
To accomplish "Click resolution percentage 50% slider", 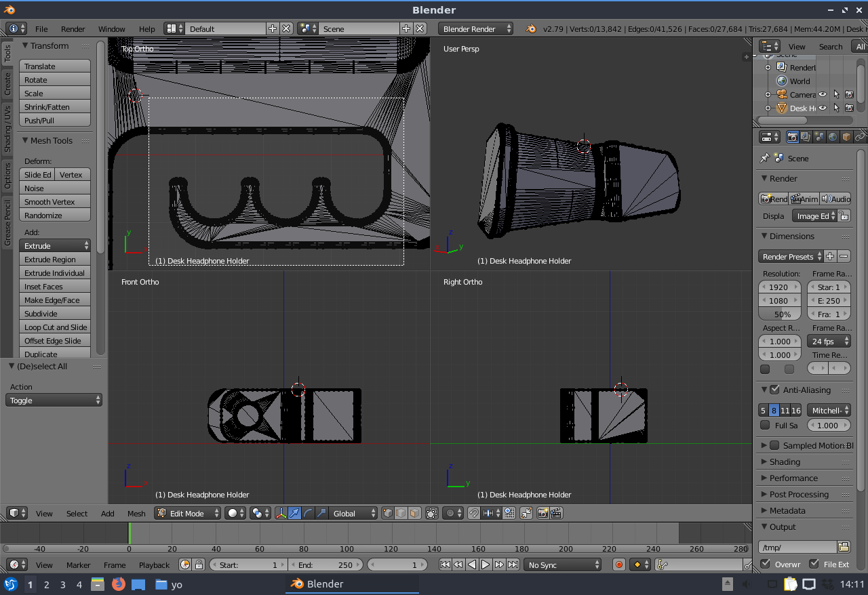I will click(x=779, y=314).
